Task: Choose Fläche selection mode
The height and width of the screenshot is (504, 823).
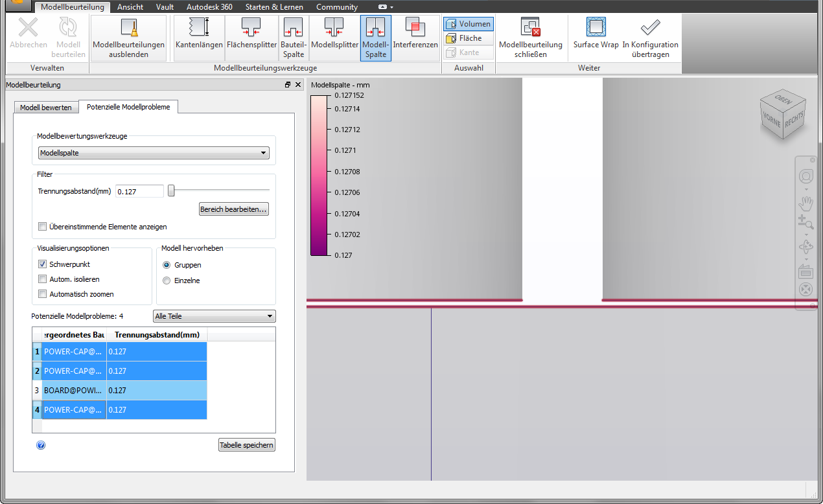Action: [x=469, y=38]
